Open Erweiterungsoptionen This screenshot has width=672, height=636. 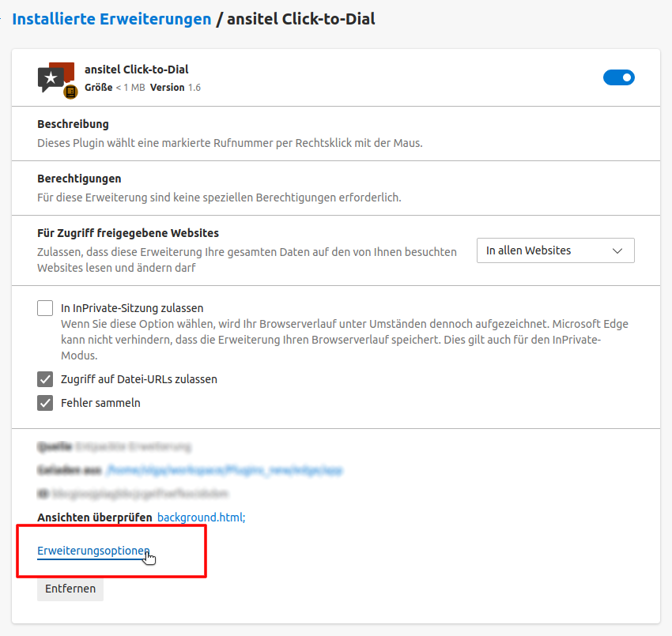[x=93, y=551]
